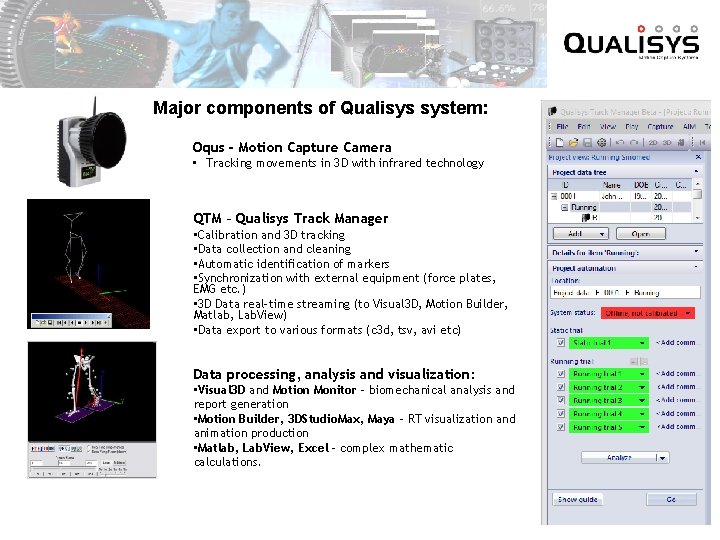Click Qualisys logo at top right

point(631,43)
